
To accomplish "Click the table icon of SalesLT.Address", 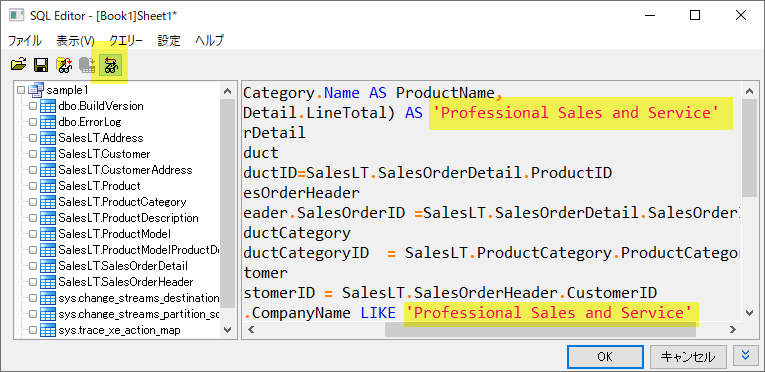I will pos(48,138).
